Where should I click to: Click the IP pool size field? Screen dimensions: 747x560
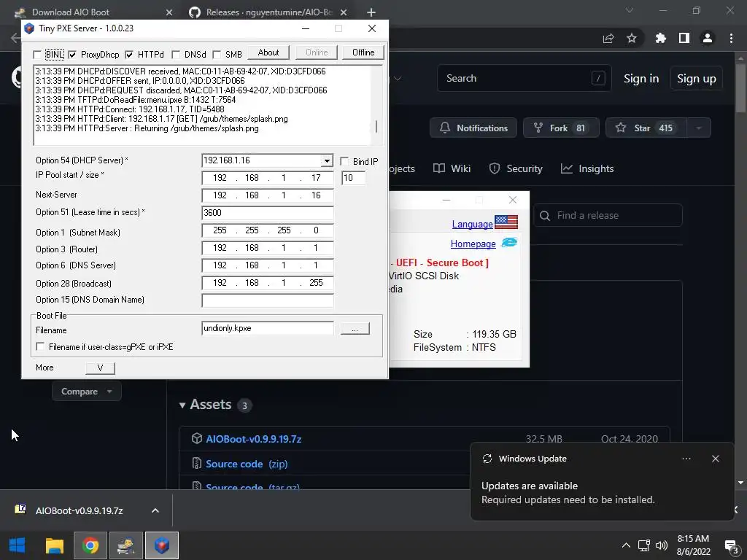[353, 178]
